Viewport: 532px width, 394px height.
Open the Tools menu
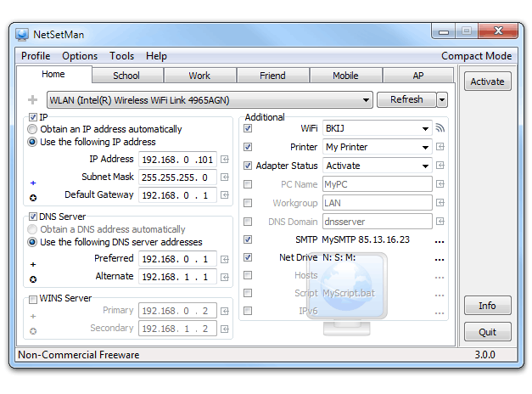[121, 56]
